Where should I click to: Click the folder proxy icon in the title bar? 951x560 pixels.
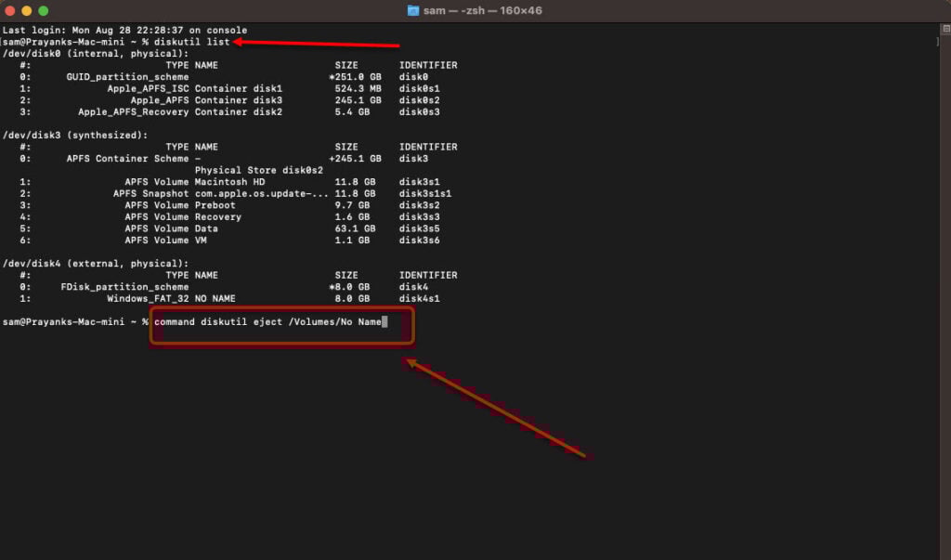[413, 10]
